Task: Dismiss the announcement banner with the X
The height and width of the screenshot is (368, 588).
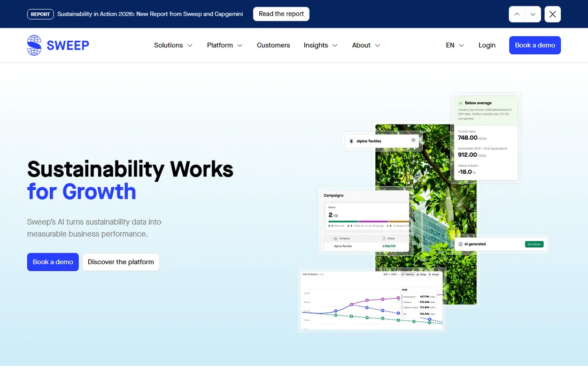Action: point(552,14)
